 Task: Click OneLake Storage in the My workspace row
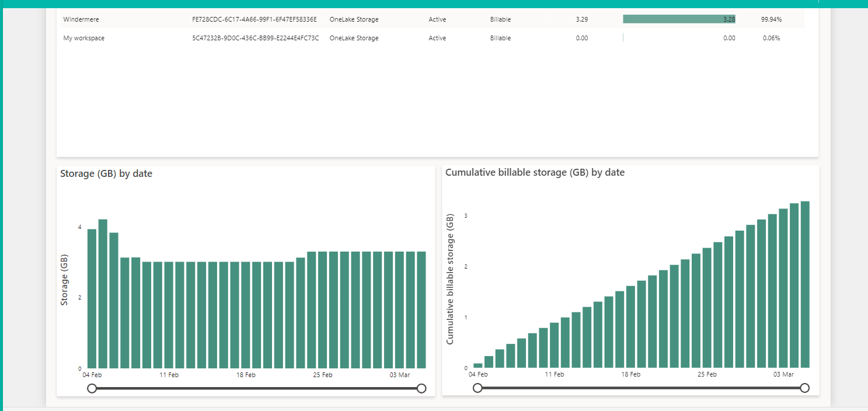[354, 38]
